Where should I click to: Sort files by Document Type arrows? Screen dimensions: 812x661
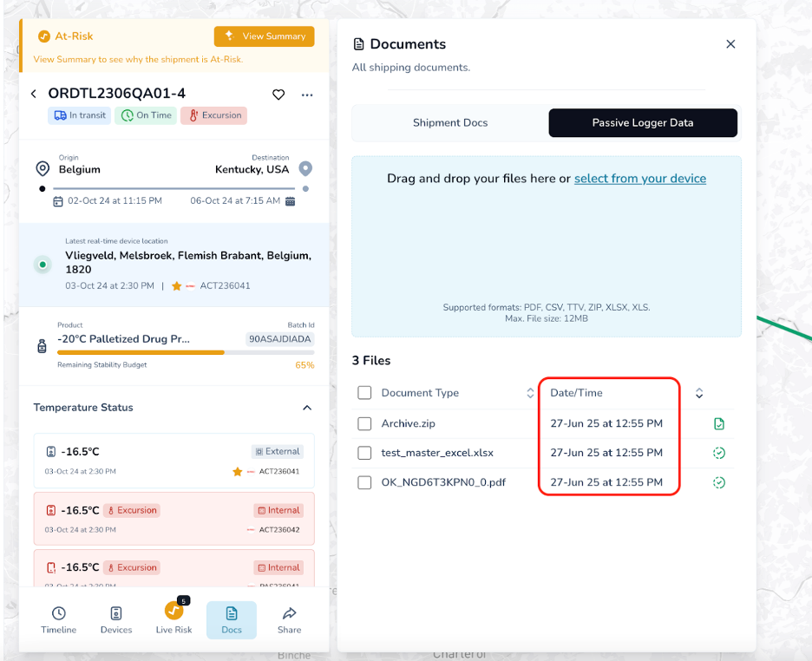pyautogui.click(x=530, y=393)
